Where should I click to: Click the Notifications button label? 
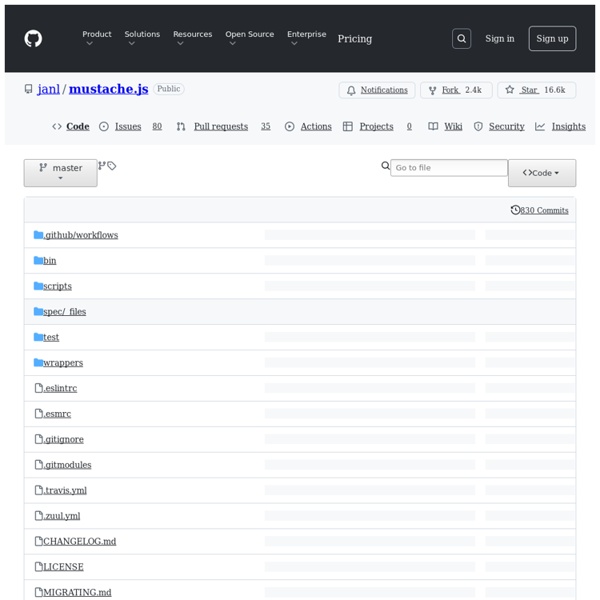click(x=384, y=90)
